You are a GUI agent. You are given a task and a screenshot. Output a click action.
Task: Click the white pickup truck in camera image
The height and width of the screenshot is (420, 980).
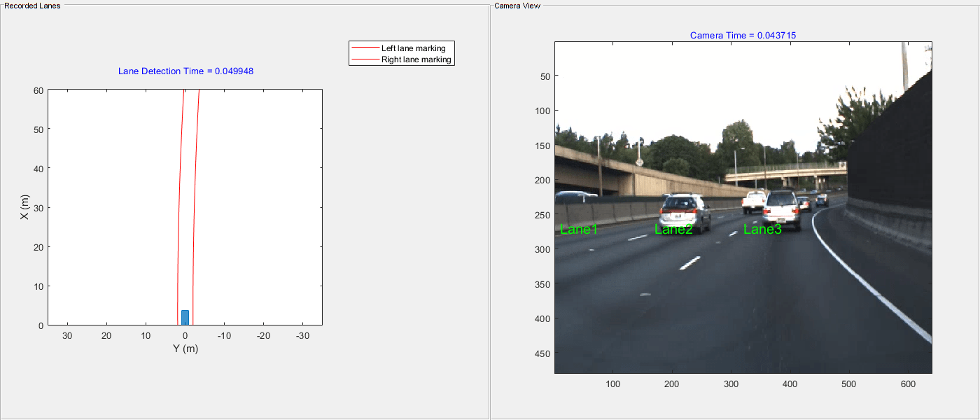(754, 202)
